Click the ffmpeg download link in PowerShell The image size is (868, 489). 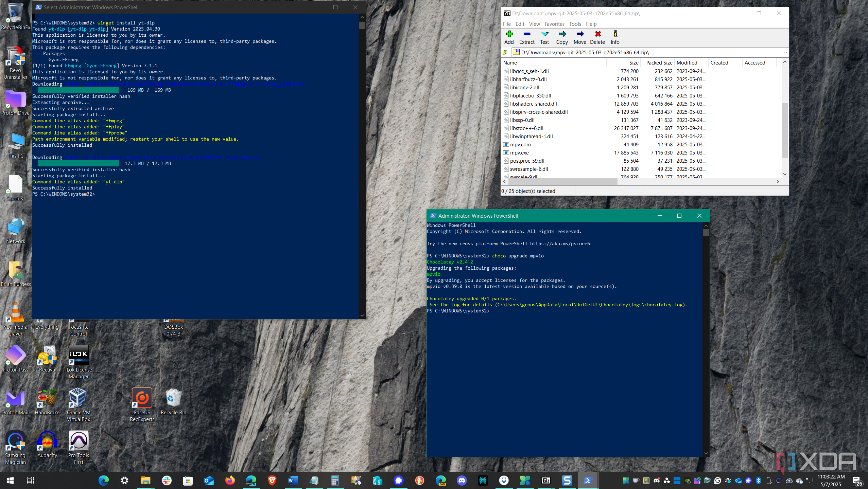[x=184, y=84]
